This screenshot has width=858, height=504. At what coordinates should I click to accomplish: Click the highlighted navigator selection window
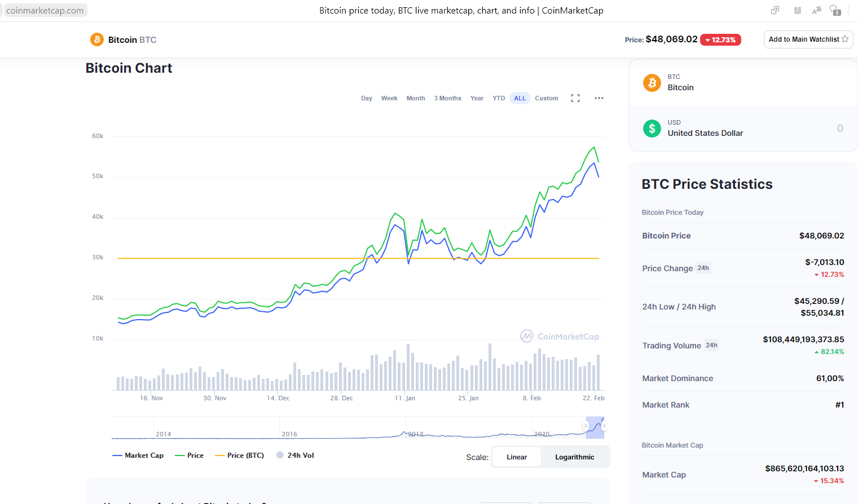coord(595,427)
